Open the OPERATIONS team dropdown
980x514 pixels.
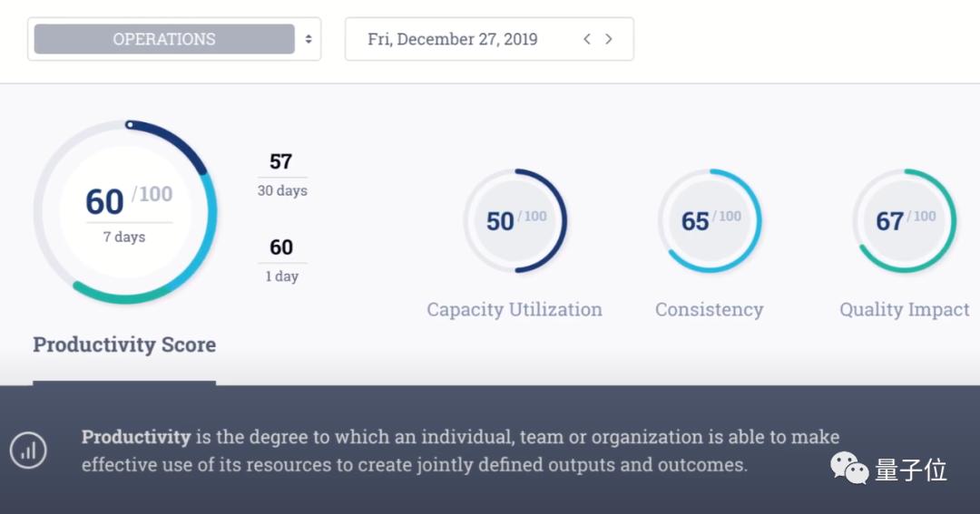[x=164, y=39]
